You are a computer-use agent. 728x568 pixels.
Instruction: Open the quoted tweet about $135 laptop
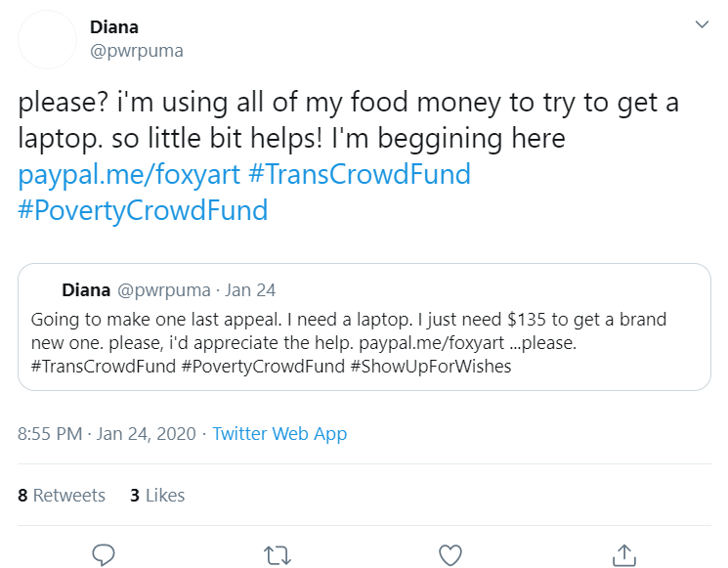(x=364, y=327)
